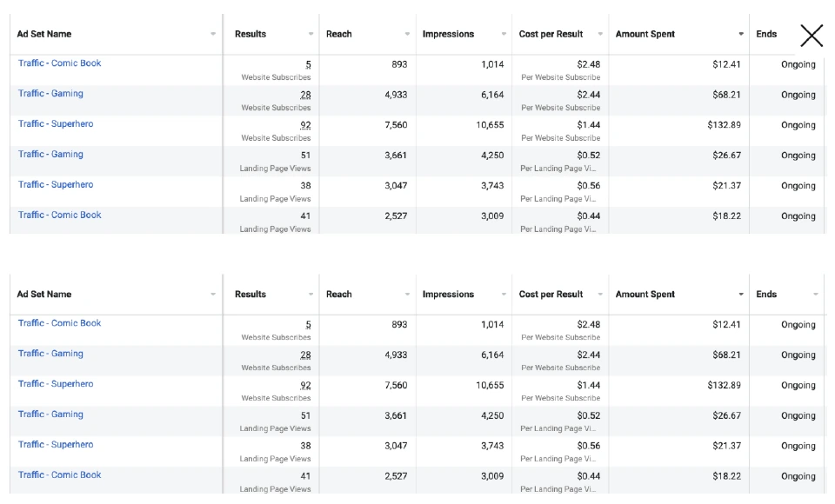This screenshot has height=504, width=835.
Task: Click cost per result $0.44 in lower table
Action: click(x=589, y=476)
